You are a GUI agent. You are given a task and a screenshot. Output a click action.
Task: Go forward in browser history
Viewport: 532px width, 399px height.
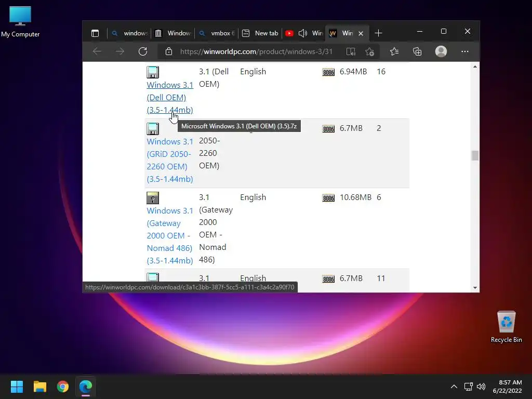(x=120, y=51)
